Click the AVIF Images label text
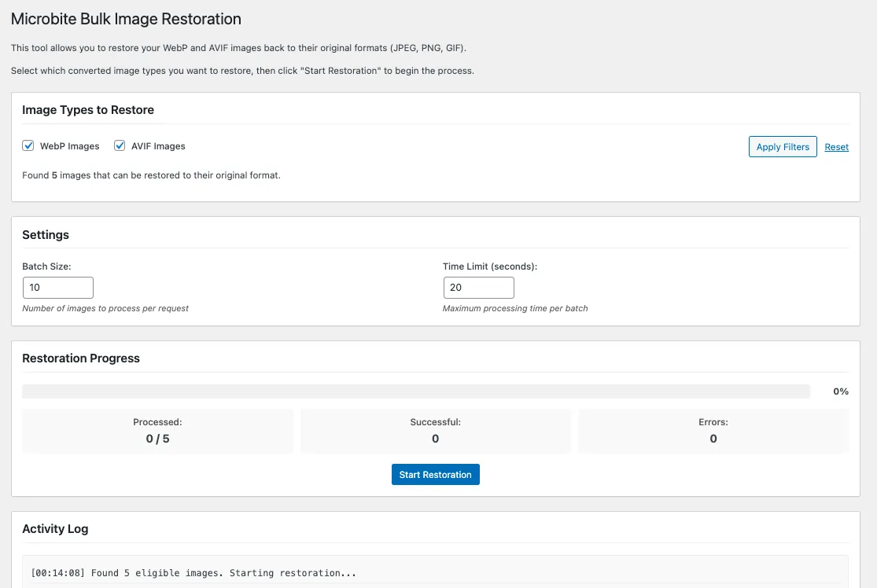877x588 pixels. tap(158, 146)
